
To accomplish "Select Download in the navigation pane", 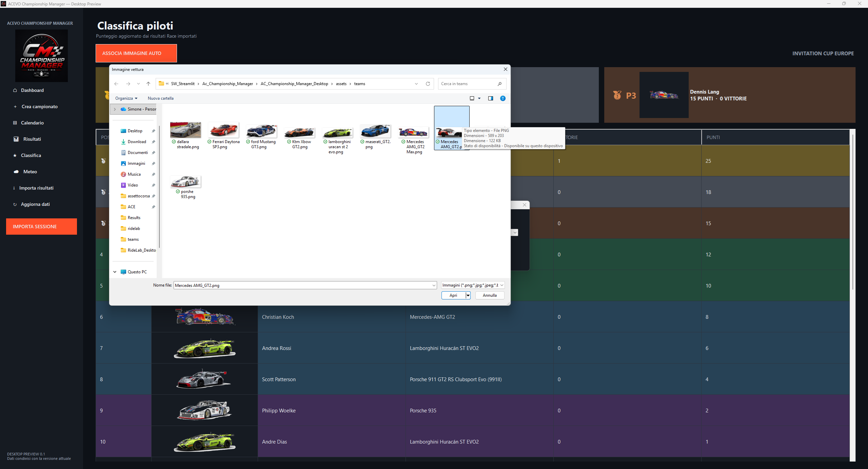I will click(137, 142).
